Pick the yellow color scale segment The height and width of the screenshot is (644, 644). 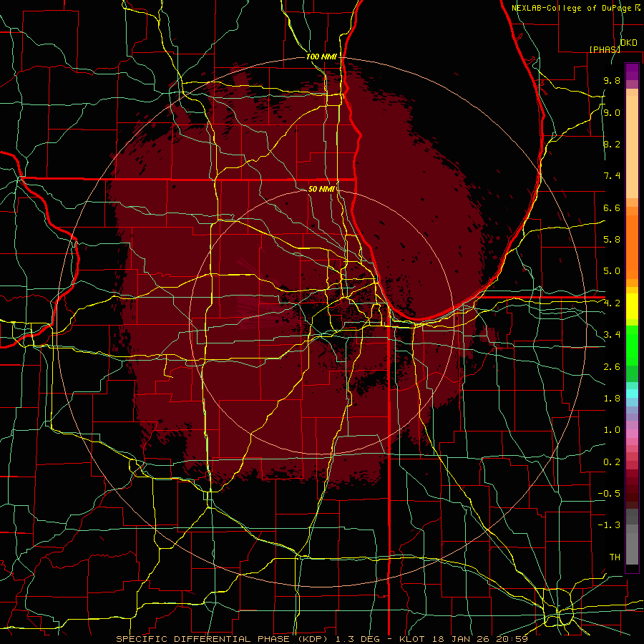[632, 306]
